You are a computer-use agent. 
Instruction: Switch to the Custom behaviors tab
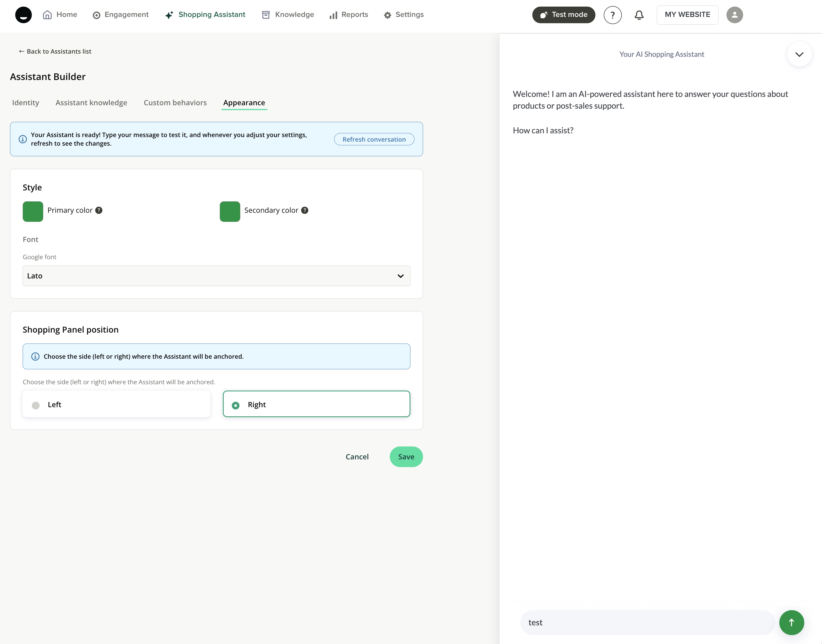pyautogui.click(x=175, y=103)
